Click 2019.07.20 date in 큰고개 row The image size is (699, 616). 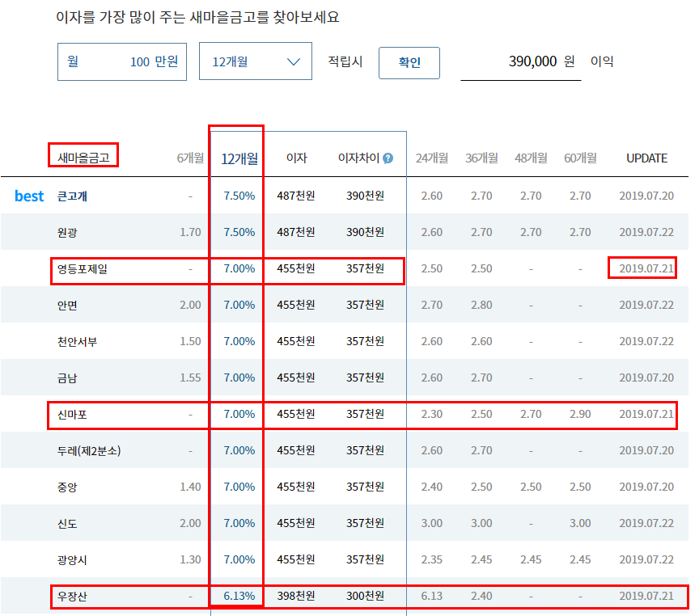coord(646,196)
